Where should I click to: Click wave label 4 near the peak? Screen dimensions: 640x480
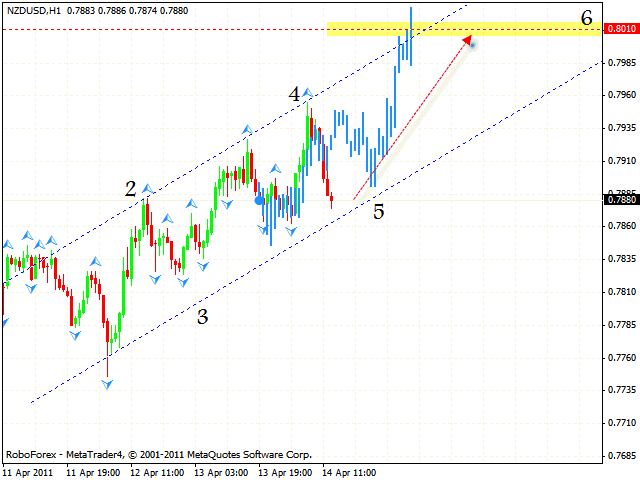294,95
